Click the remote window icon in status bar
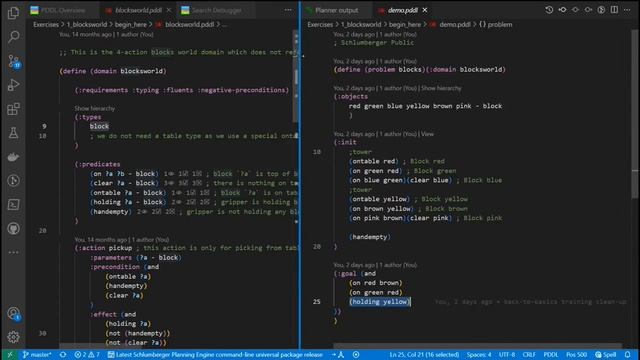Viewport: 640px width, 360px height. point(10,355)
